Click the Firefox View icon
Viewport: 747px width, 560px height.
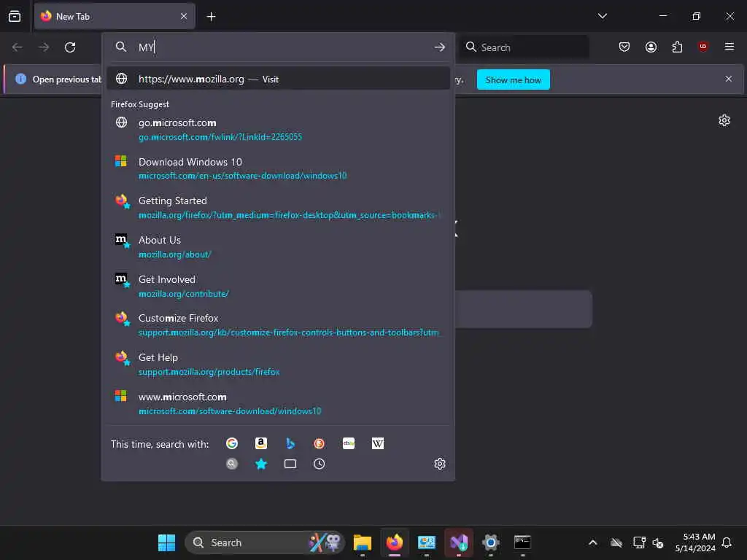[15, 16]
